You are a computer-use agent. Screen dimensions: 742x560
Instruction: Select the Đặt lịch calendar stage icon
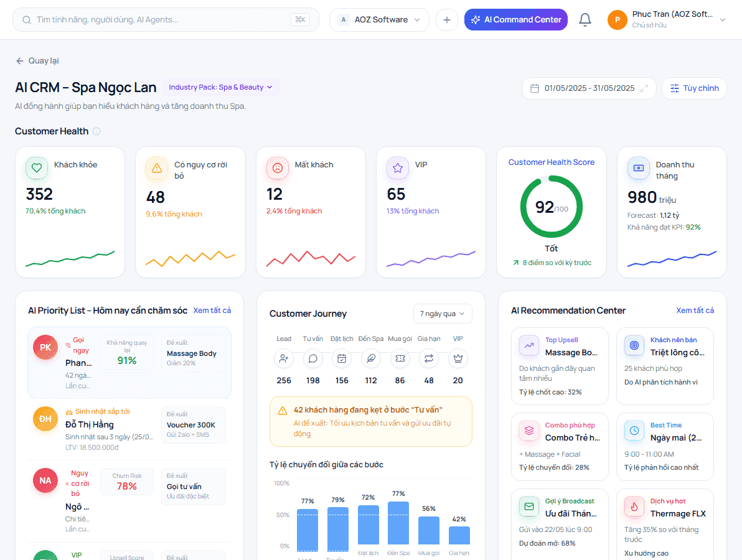click(x=342, y=358)
